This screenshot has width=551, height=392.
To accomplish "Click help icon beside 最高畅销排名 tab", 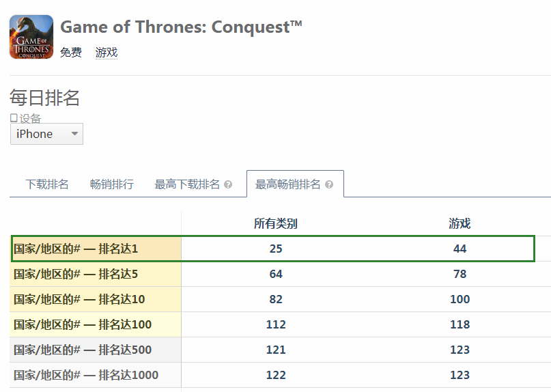I will click(329, 184).
